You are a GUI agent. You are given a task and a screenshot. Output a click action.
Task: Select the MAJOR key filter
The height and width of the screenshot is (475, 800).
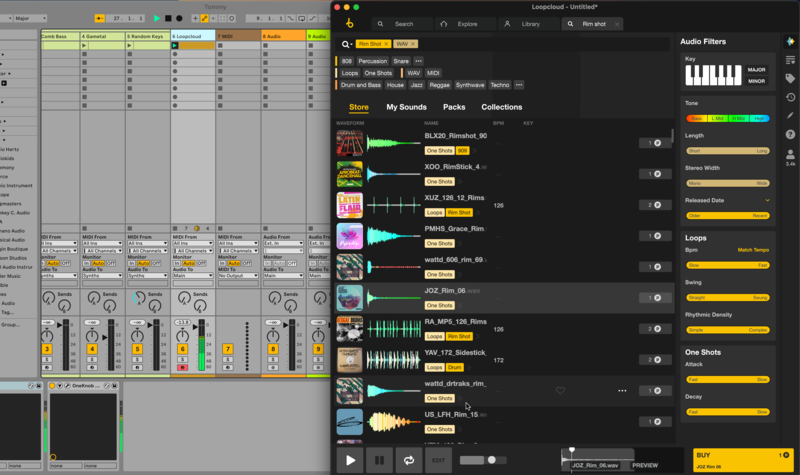click(757, 70)
